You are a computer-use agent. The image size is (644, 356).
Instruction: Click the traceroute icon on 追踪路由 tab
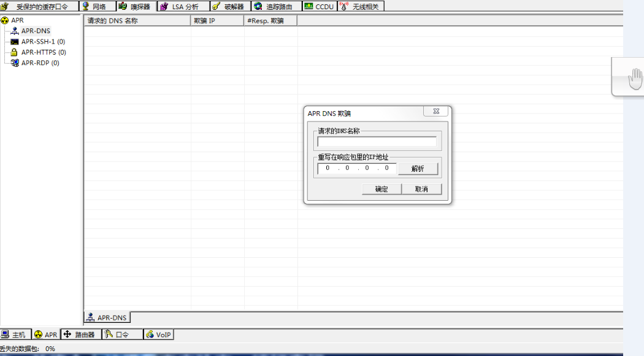tap(258, 6)
